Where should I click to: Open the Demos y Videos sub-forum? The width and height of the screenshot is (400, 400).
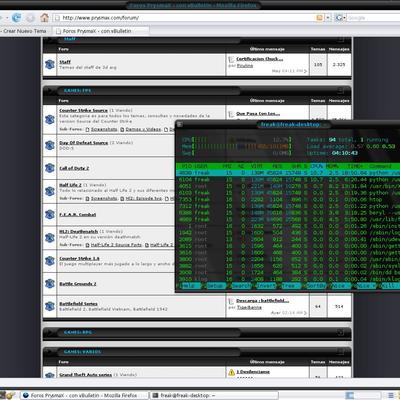pos(143,129)
